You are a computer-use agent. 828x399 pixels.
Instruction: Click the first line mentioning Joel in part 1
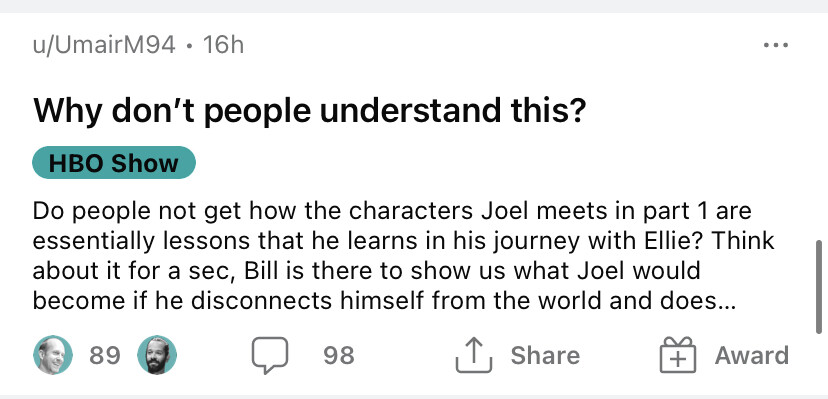tap(392, 211)
